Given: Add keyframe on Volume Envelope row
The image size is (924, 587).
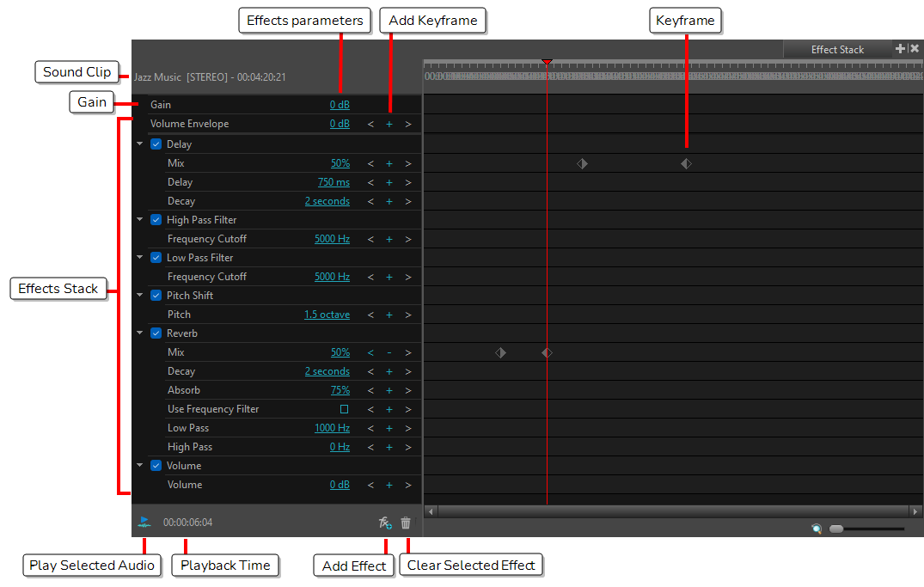Looking at the screenshot, I should click(x=389, y=124).
